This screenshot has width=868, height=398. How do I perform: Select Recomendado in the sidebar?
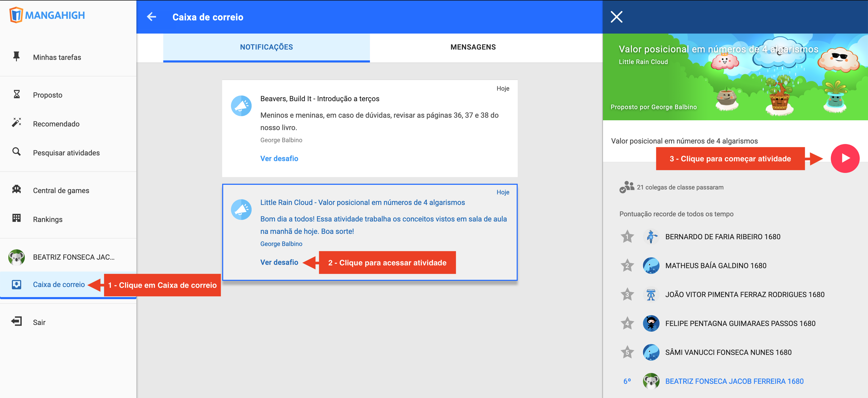point(68,124)
